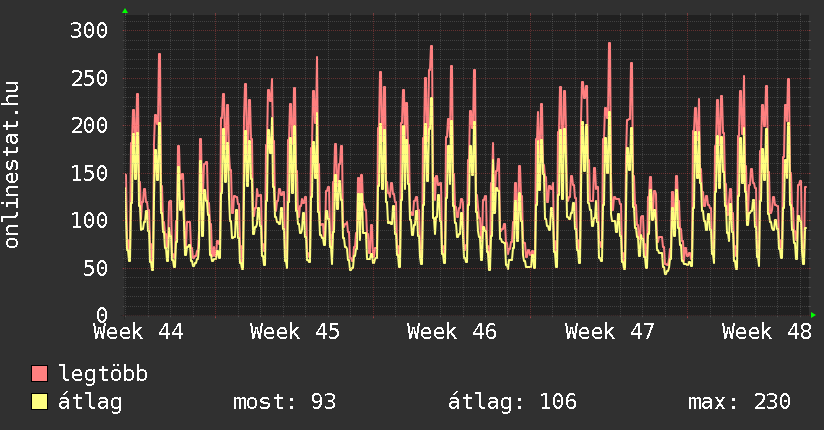This screenshot has width=824, height=430.
Task: Select the Week 45 axis label
Action: 295,331
